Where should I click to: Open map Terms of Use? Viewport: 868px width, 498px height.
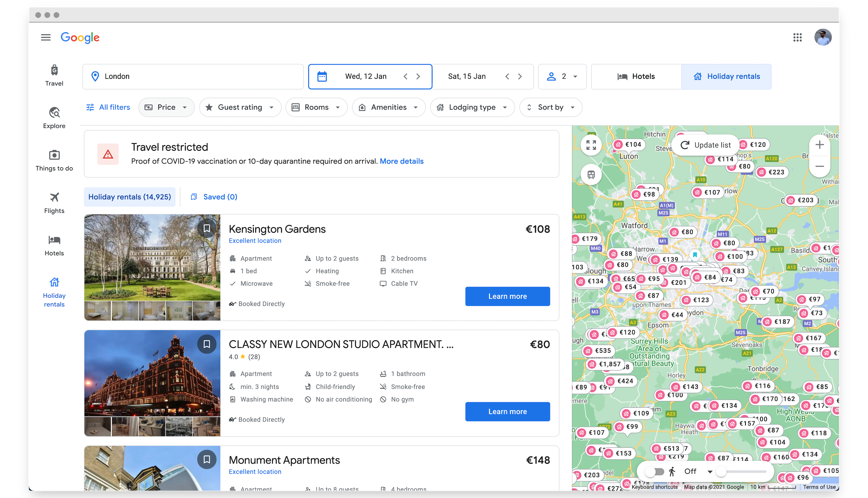click(x=819, y=487)
